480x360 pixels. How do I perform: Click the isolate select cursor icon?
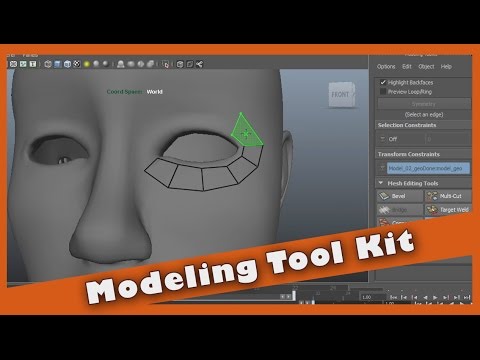tap(166, 64)
